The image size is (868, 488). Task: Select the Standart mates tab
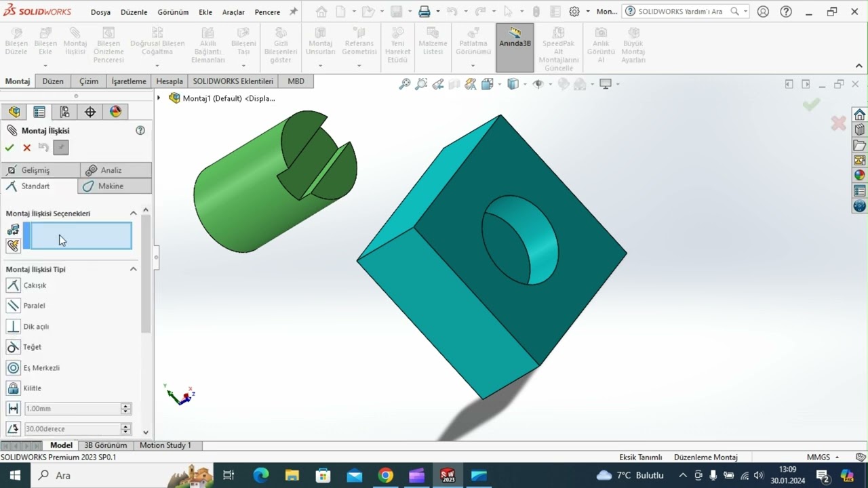[x=39, y=186]
